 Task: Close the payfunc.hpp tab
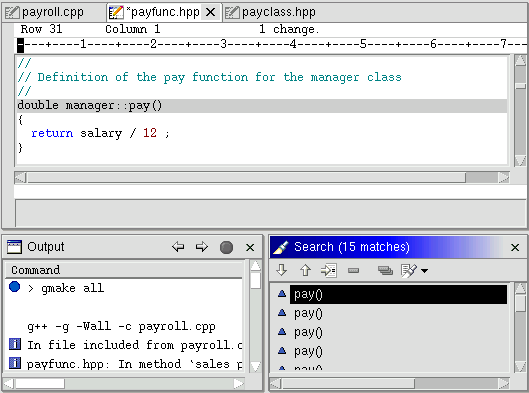click(x=211, y=12)
